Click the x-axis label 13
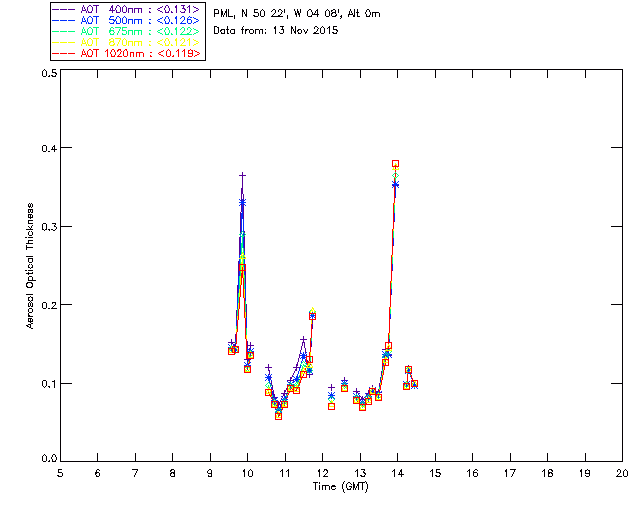This screenshot has height=512, width=640. pyautogui.click(x=360, y=473)
